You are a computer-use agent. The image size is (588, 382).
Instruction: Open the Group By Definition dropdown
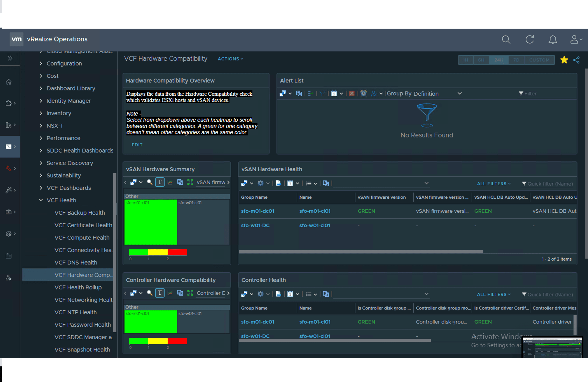click(437, 93)
